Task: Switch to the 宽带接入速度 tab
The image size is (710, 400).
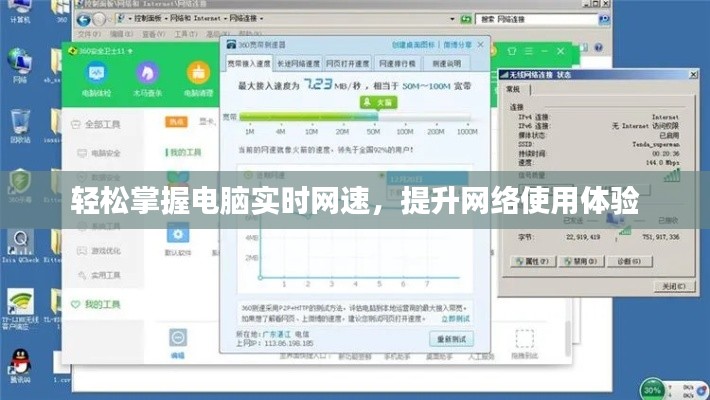Action: coord(249,63)
